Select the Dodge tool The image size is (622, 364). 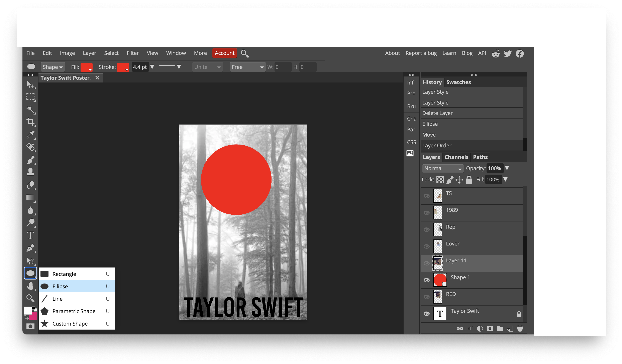pyautogui.click(x=31, y=223)
